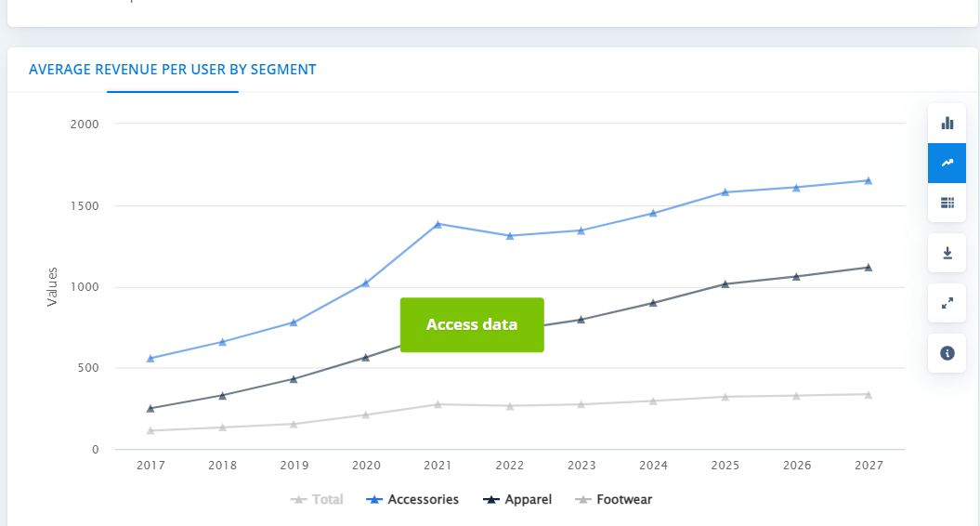Click the green Access data button
The image size is (980, 526).
[472, 325]
